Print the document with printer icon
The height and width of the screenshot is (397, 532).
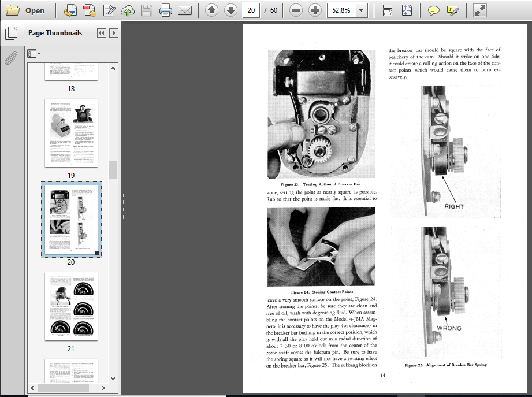[166, 10]
